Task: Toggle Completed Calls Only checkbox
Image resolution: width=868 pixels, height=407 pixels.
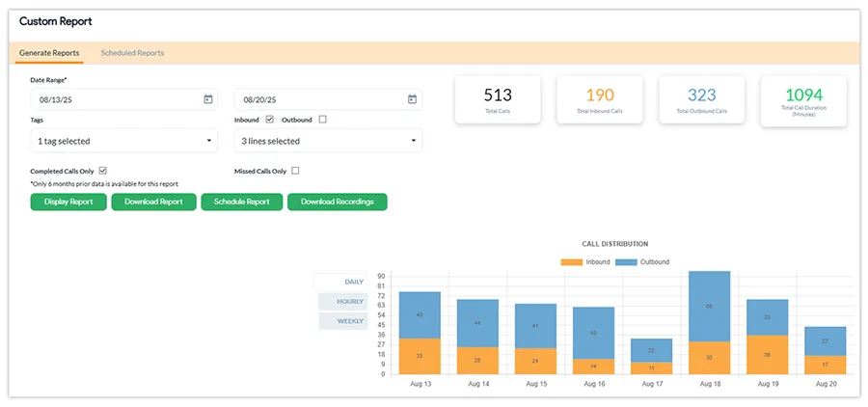Action: [102, 171]
